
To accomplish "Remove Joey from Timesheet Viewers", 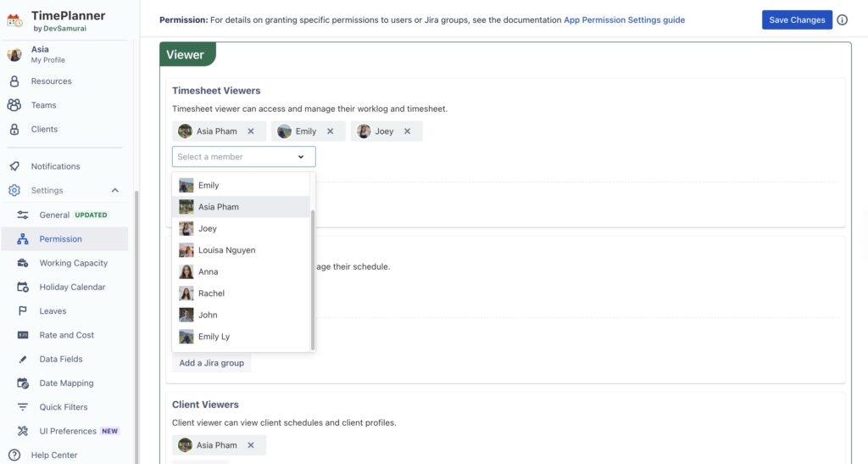I will tap(407, 131).
